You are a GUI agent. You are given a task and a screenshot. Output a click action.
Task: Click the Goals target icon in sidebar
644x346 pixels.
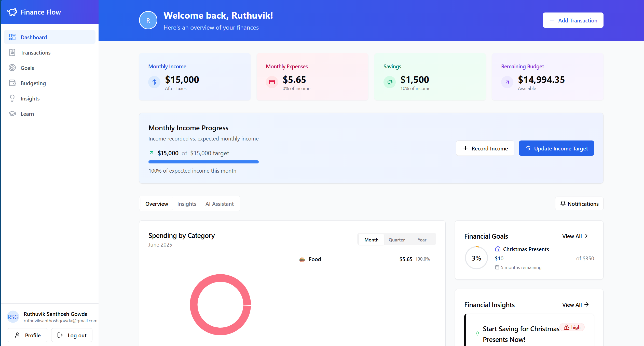(12, 68)
